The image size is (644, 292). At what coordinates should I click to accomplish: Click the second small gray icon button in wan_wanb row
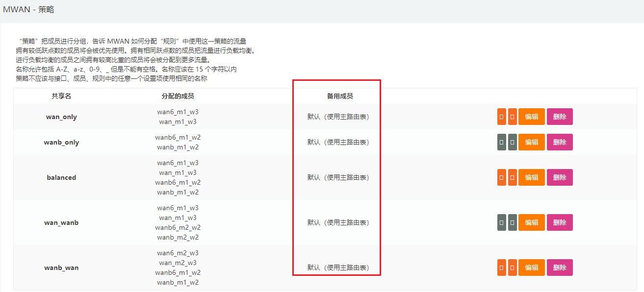512,222
